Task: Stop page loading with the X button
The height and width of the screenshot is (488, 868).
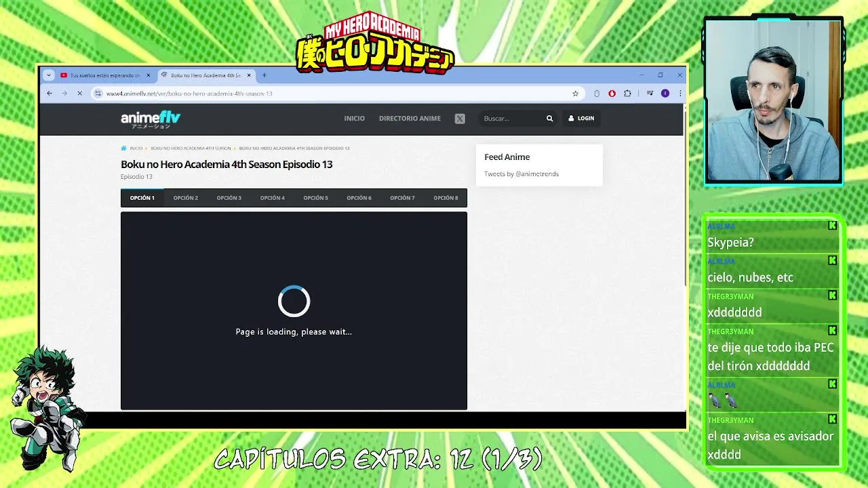Action: point(79,94)
